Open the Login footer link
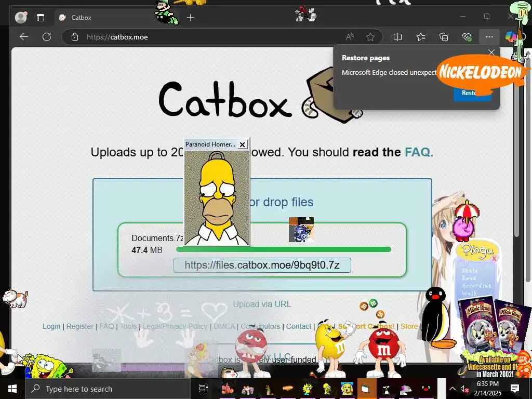The image size is (532, 399). tap(51, 326)
